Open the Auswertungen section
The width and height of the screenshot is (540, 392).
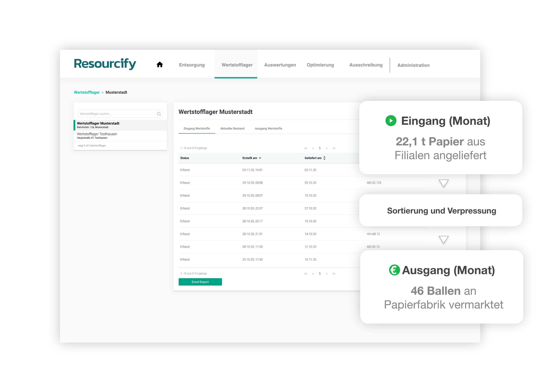[x=280, y=65]
